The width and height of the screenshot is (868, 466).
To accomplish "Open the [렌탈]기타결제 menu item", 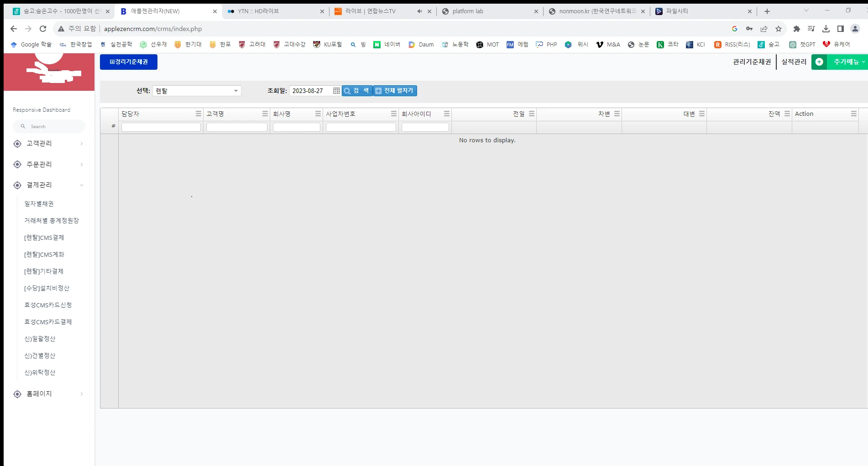I will (x=44, y=271).
